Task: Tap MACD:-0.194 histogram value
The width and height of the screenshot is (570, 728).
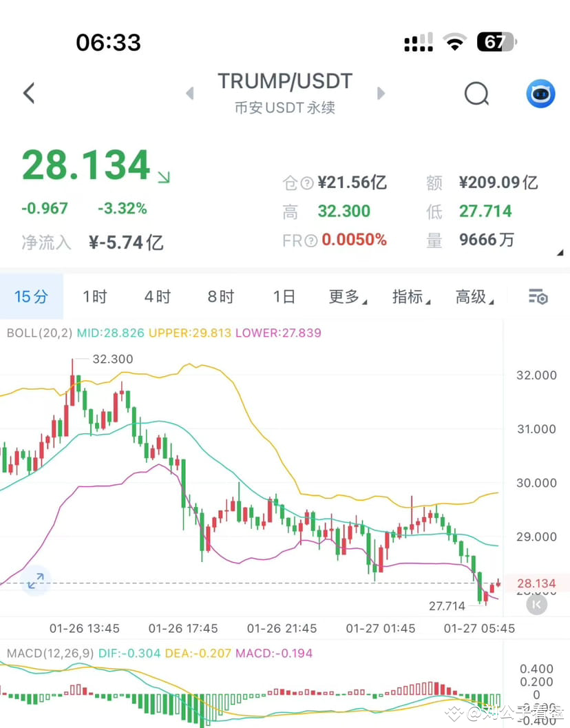Action: pyautogui.click(x=274, y=653)
